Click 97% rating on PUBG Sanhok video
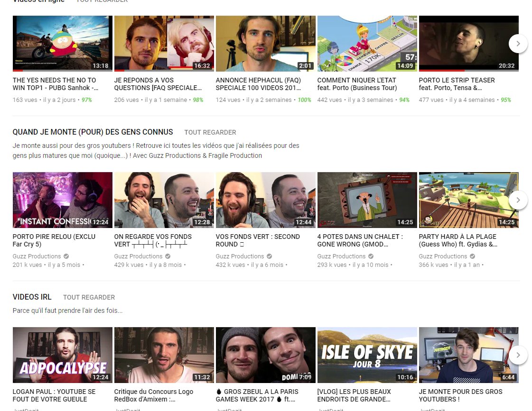Viewport: 532px width, 411px height. [87, 100]
